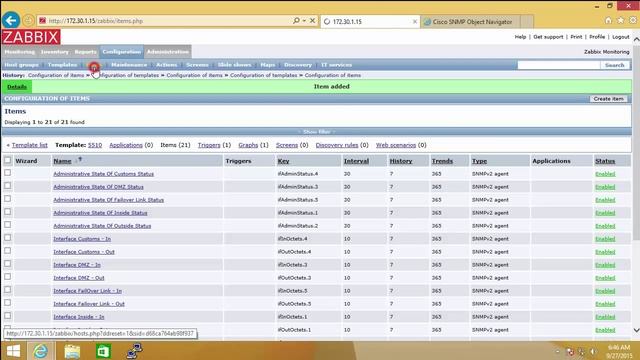This screenshot has width=640, height=360.
Task: Open the browser home icon
Action: point(608,20)
